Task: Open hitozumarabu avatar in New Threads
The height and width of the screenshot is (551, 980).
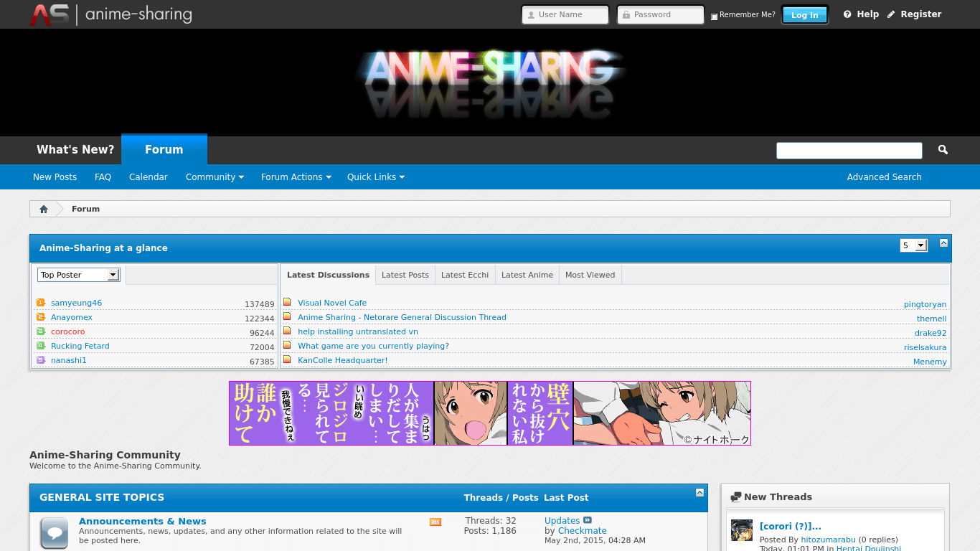Action: coord(742,530)
